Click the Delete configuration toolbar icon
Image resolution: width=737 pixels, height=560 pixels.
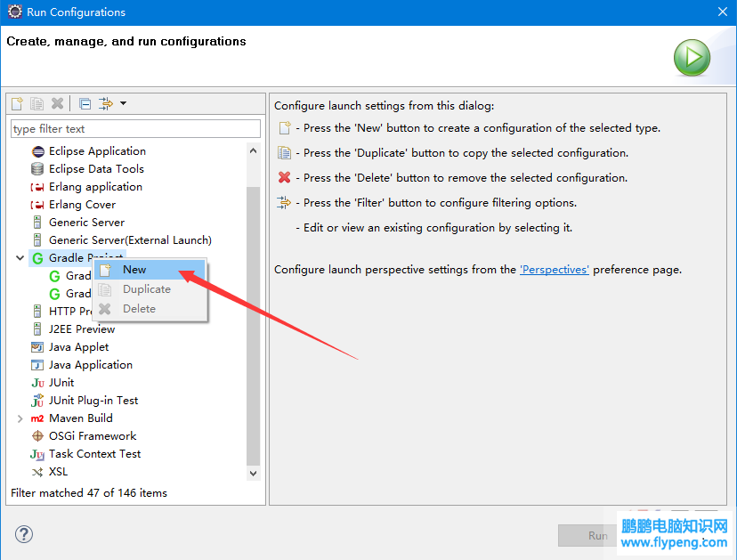pos(57,103)
